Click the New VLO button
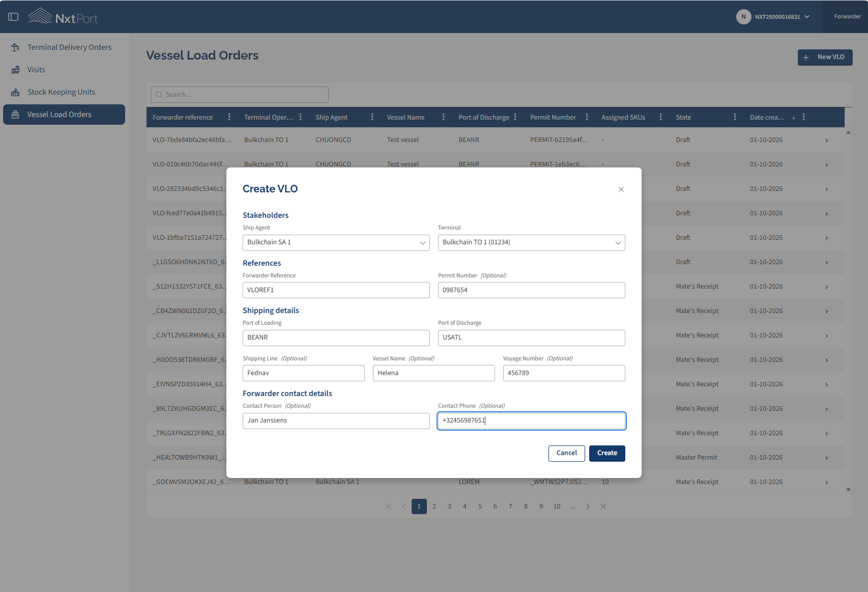The image size is (868, 592). [825, 57]
